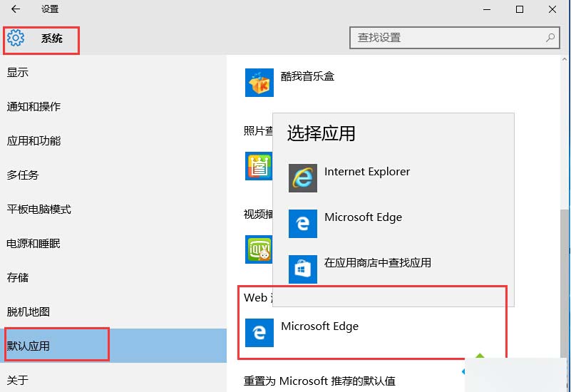This screenshot has width=571, height=392.
Task: Open 通知和操作 settings page
Action: [x=113, y=107]
